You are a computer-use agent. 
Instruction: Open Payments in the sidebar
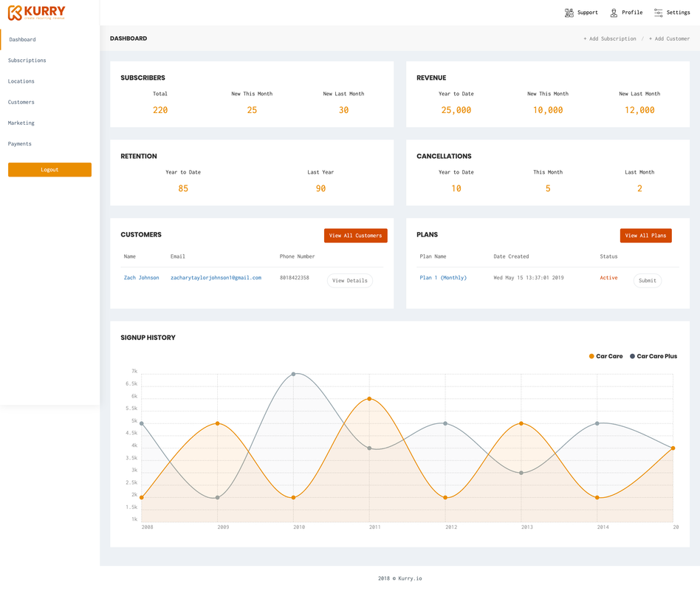[20, 144]
